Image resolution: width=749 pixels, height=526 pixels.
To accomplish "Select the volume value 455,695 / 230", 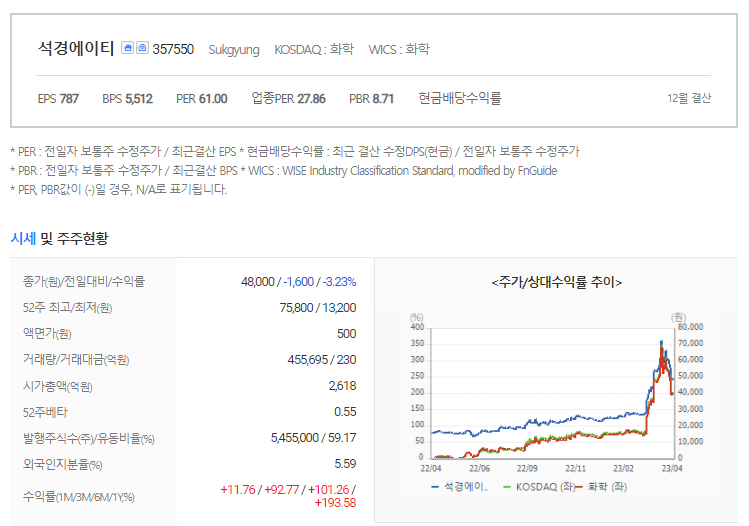I will point(322,360).
